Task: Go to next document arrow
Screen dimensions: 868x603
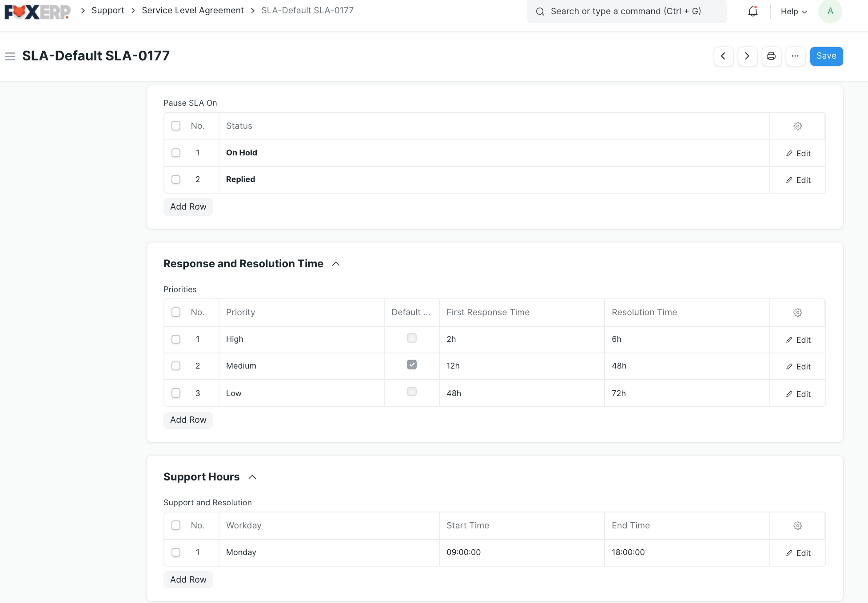Action: [747, 56]
